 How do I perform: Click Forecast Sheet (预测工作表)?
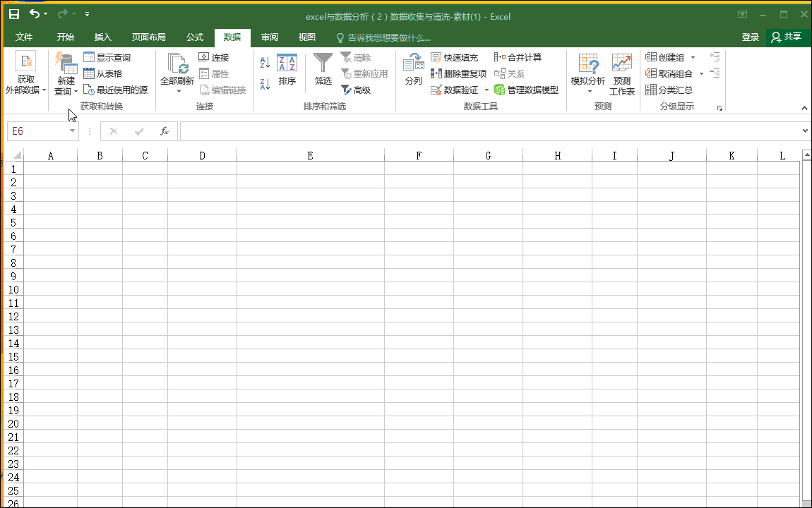point(622,75)
